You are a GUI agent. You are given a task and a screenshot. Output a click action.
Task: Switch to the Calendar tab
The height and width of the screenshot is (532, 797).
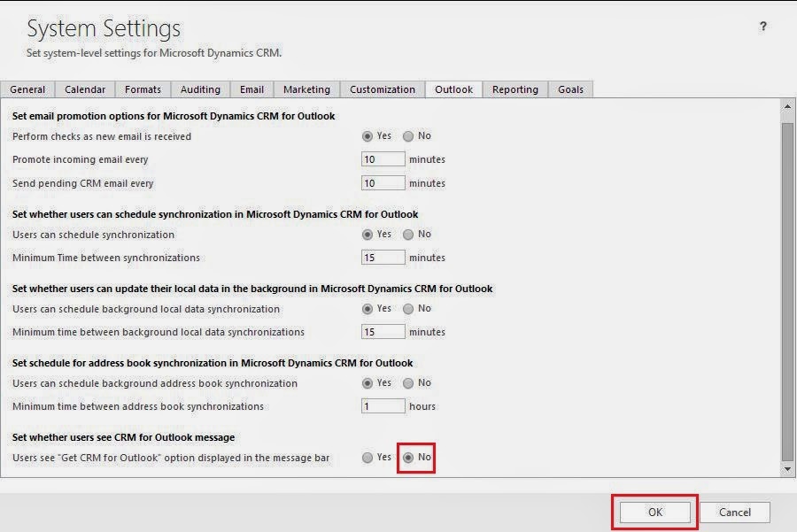tap(85, 89)
